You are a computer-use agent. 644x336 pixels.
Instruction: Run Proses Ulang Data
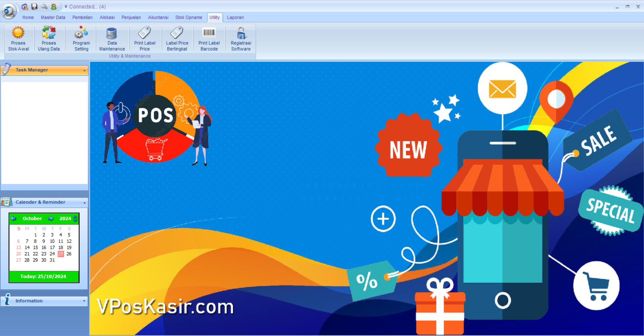pyautogui.click(x=49, y=39)
